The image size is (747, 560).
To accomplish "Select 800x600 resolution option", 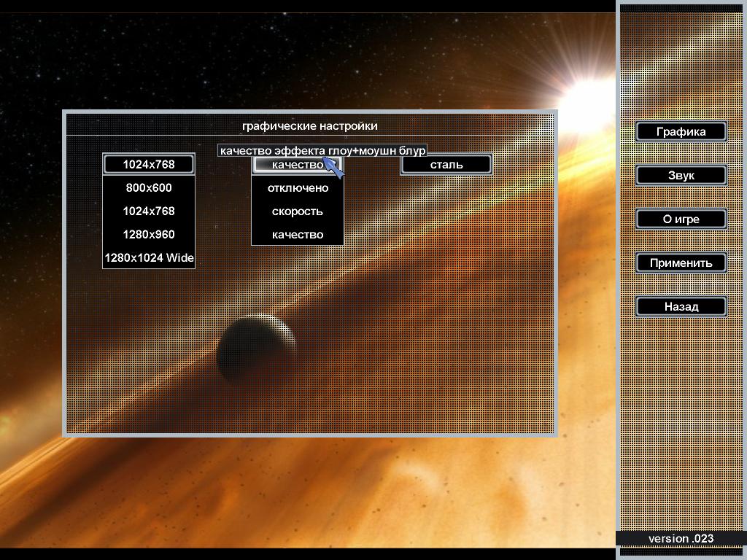I will click(149, 188).
